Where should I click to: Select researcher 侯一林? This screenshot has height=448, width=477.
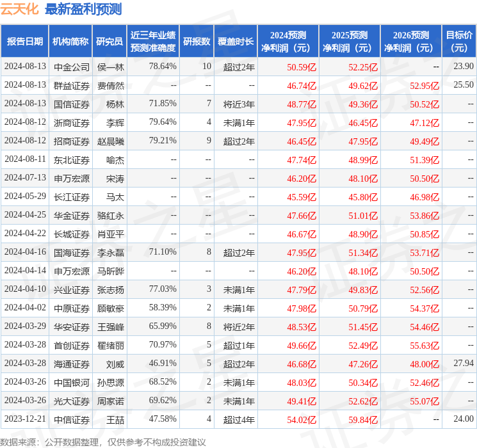coord(111,67)
